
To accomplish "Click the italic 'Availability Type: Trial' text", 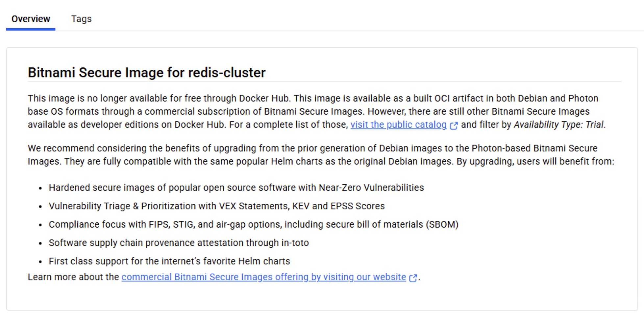I will [x=559, y=125].
